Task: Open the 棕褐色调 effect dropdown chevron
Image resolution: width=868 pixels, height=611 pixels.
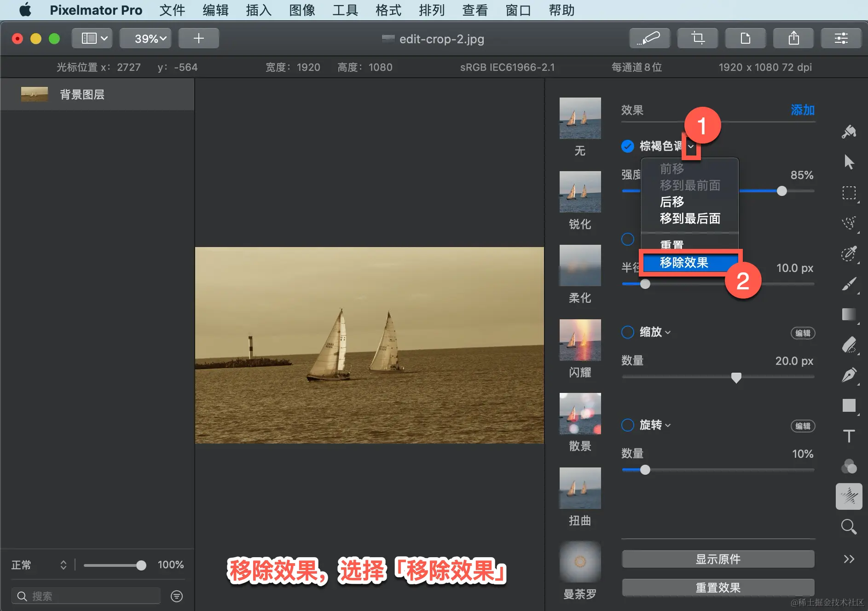Action: tap(691, 147)
